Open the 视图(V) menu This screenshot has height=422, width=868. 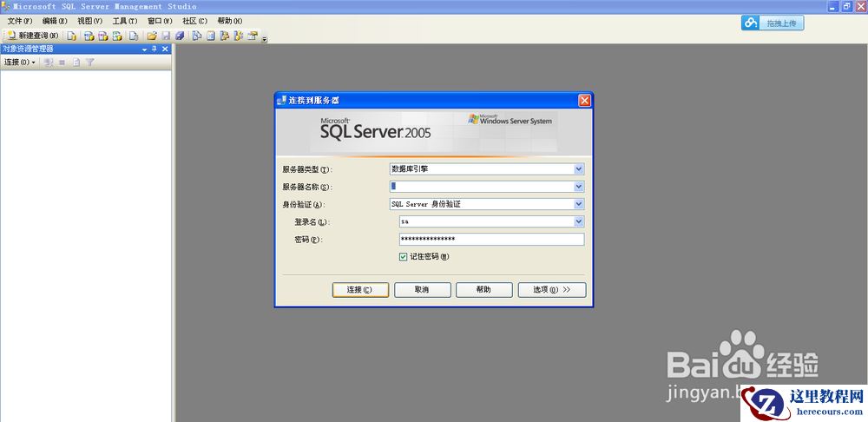click(x=89, y=21)
